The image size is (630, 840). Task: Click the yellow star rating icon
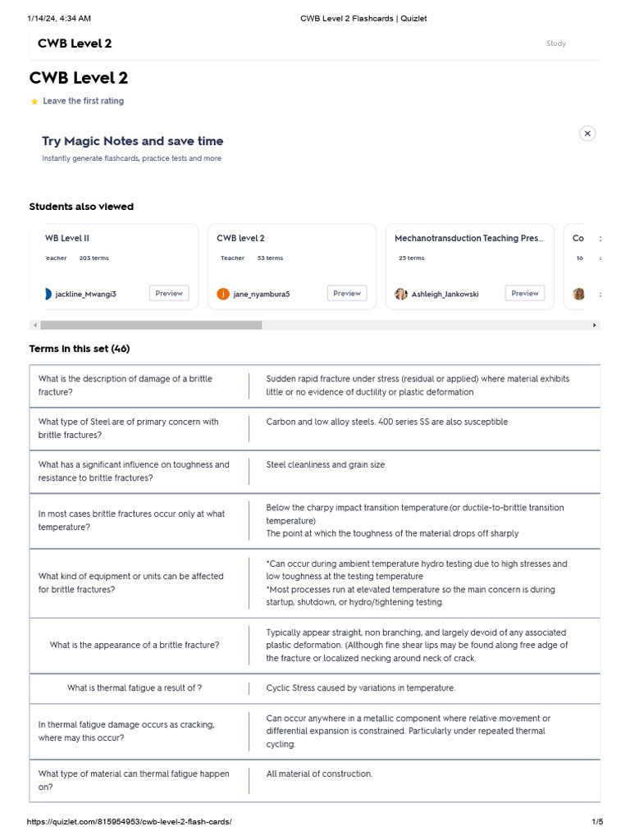click(34, 101)
